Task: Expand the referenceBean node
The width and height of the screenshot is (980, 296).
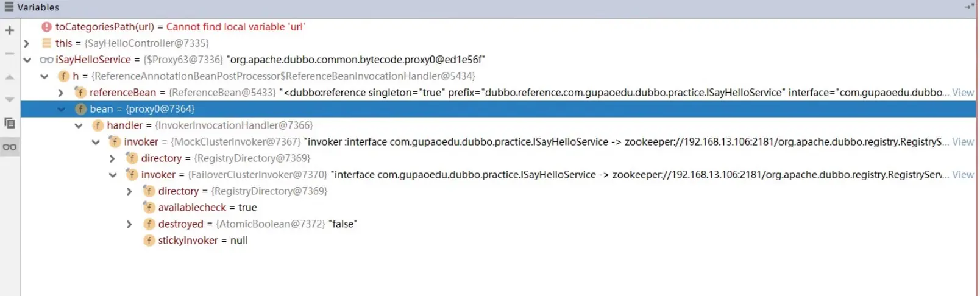Action: point(60,93)
